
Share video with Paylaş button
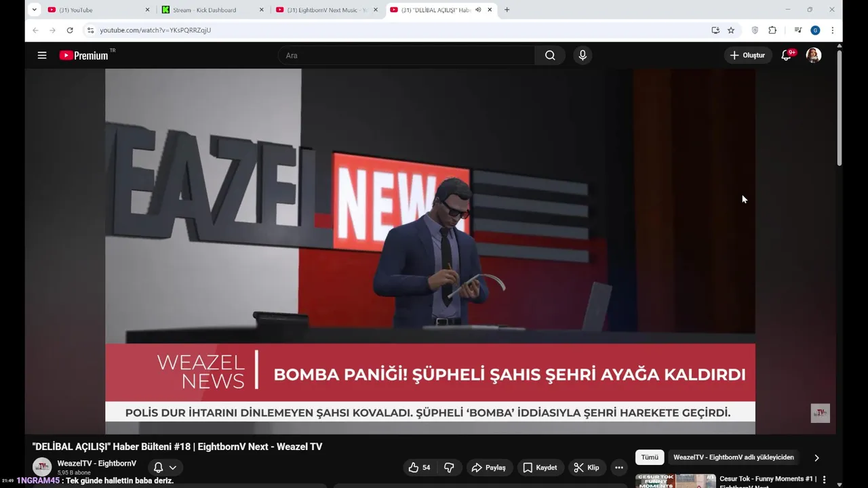(x=488, y=468)
